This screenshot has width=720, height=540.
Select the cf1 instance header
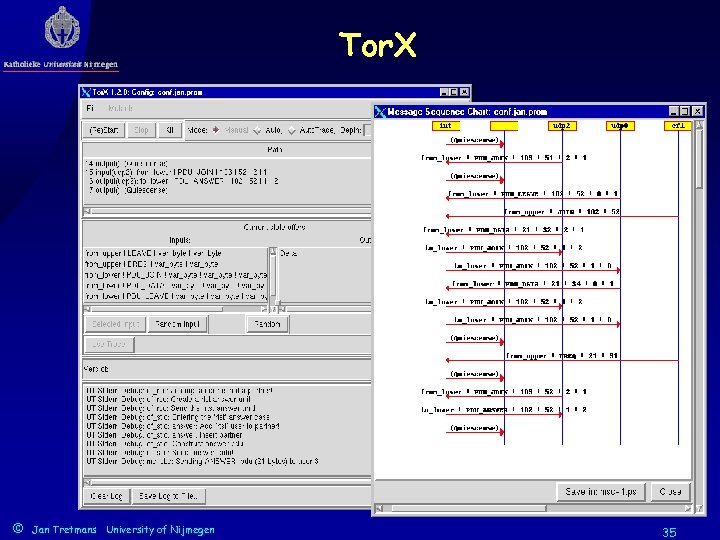(678, 126)
